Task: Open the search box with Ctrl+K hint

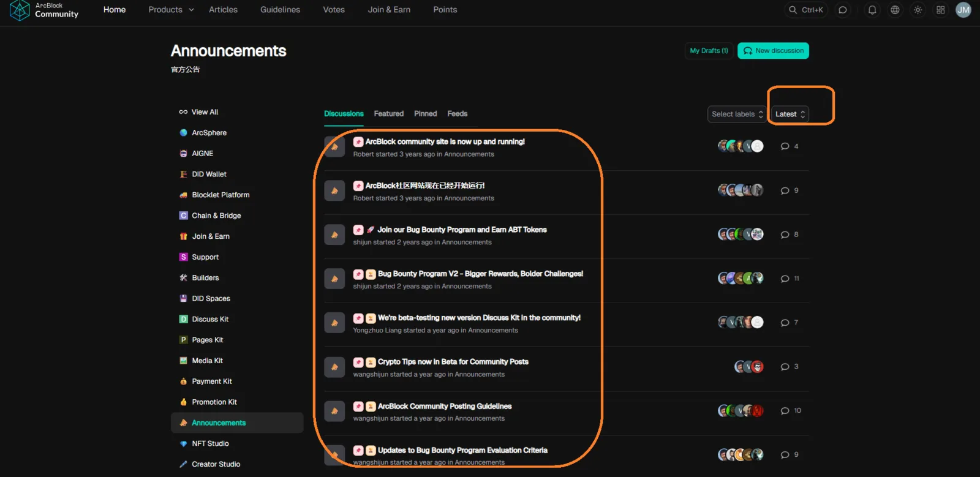Action: point(806,10)
